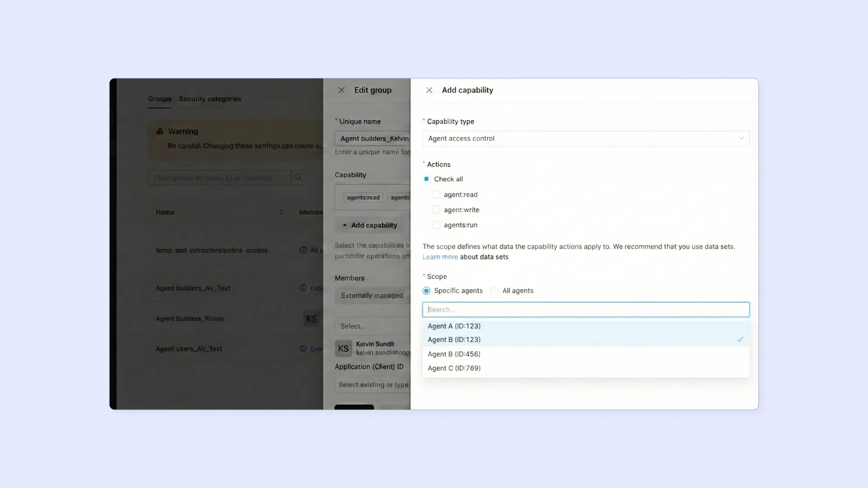Switch to the Security categories tab

[210, 99]
